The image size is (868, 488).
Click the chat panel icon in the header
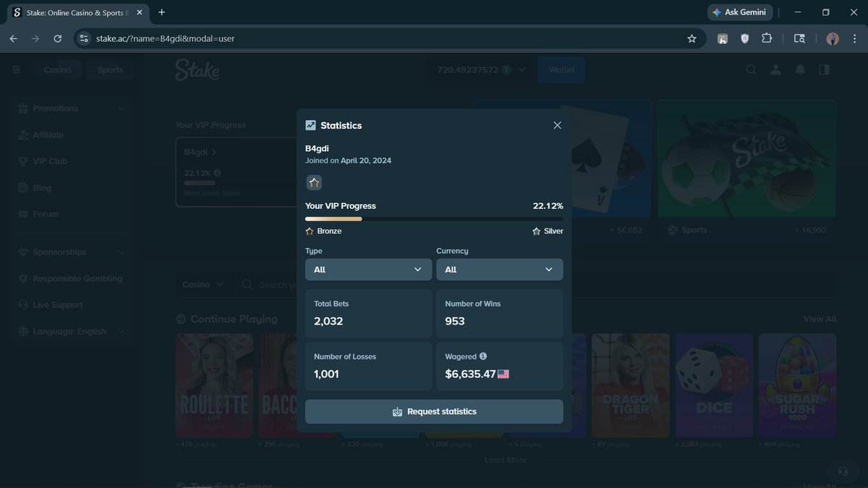point(824,70)
